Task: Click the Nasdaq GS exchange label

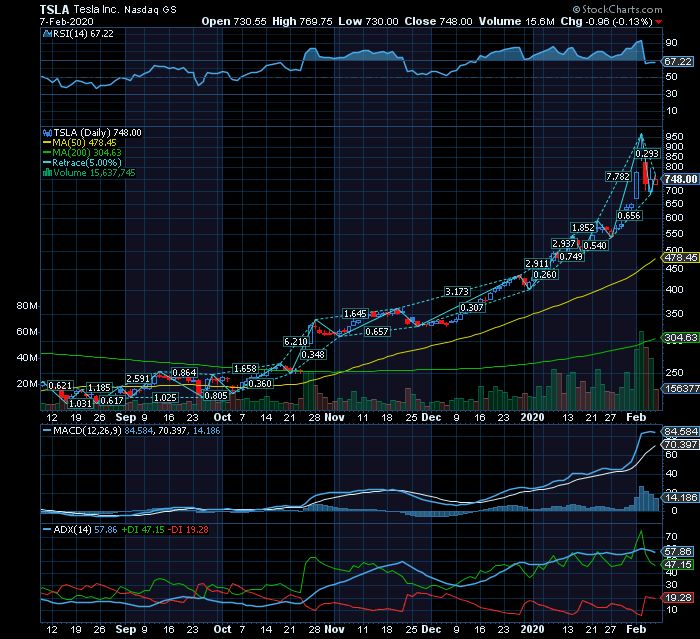Action: click(150, 10)
